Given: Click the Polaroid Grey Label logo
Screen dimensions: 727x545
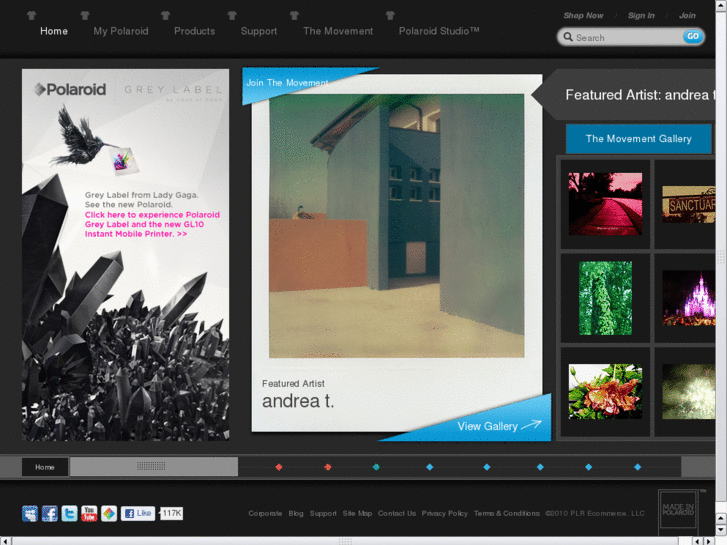Looking at the screenshot, I should pyautogui.click(x=70, y=89).
